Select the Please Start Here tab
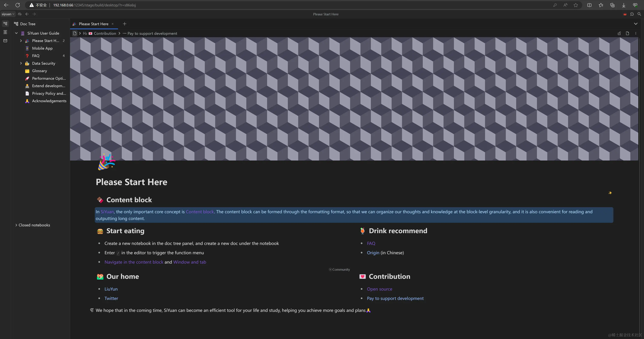Viewport: 644px width, 339px height. 93,24
